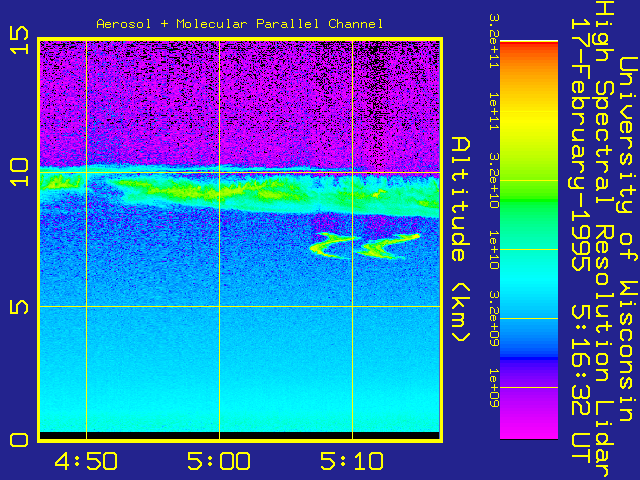
Task: Click the 3.2e+09 colorbar label
Action: click(x=493, y=319)
